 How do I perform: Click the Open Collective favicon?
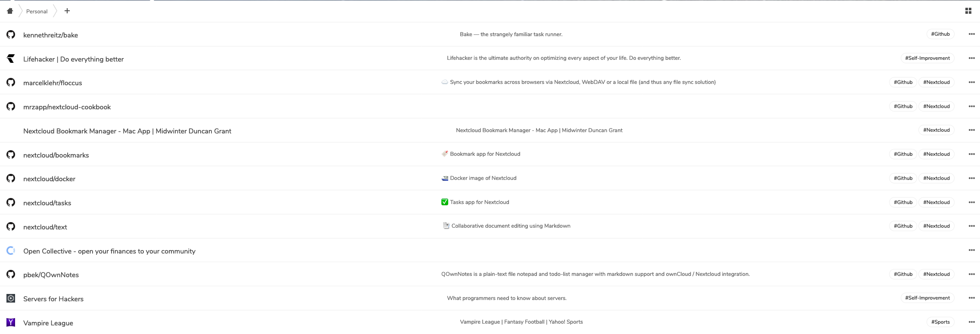point(11,251)
